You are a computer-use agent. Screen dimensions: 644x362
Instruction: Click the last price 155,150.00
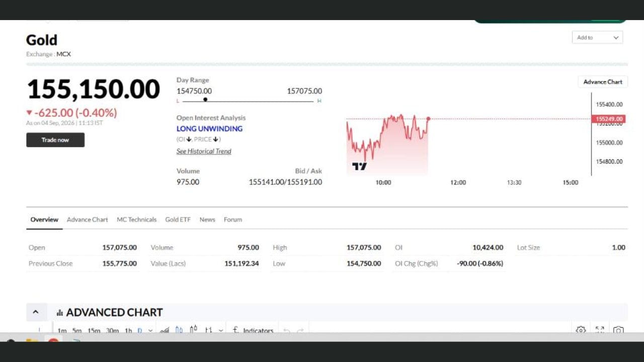coord(93,89)
